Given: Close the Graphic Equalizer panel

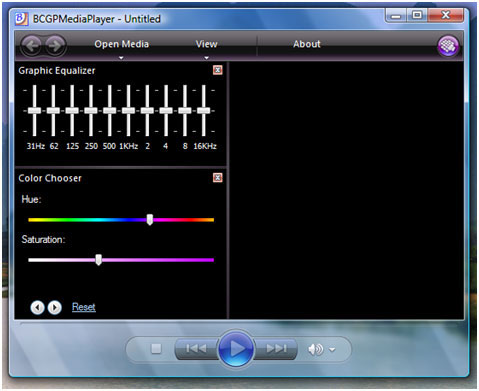Looking at the screenshot, I should (x=218, y=70).
